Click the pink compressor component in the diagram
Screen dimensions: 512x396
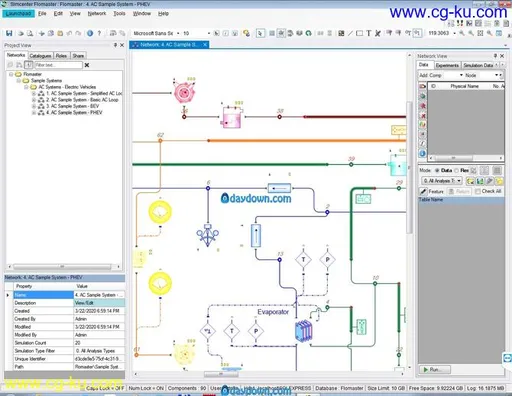point(183,92)
